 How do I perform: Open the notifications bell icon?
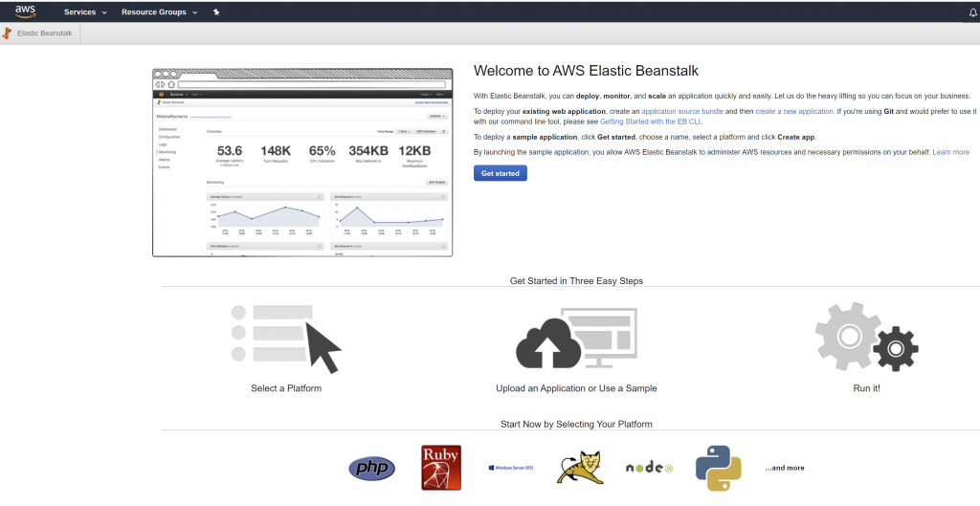click(972, 12)
